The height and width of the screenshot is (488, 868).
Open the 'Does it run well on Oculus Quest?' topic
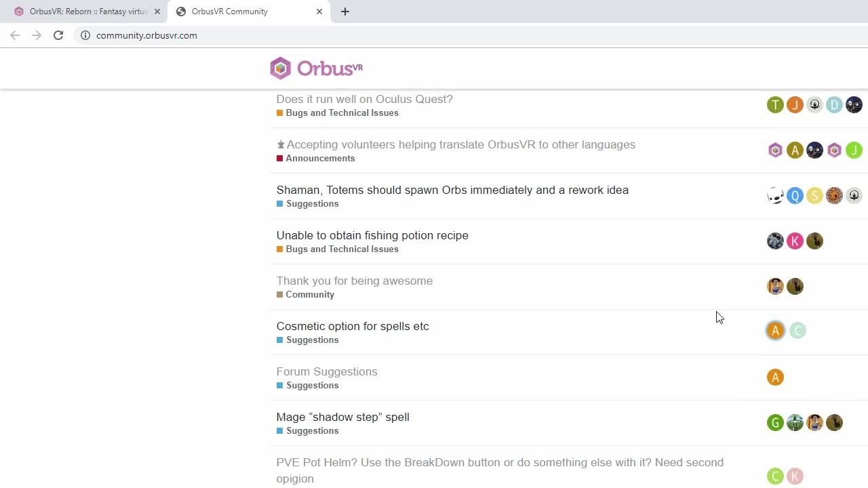click(x=364, y=99)
